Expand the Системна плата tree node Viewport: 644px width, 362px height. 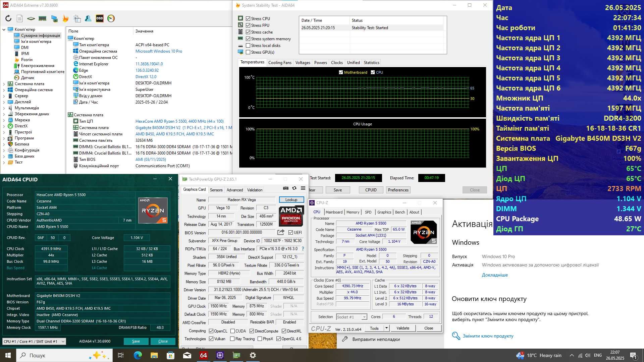point(4,84)
